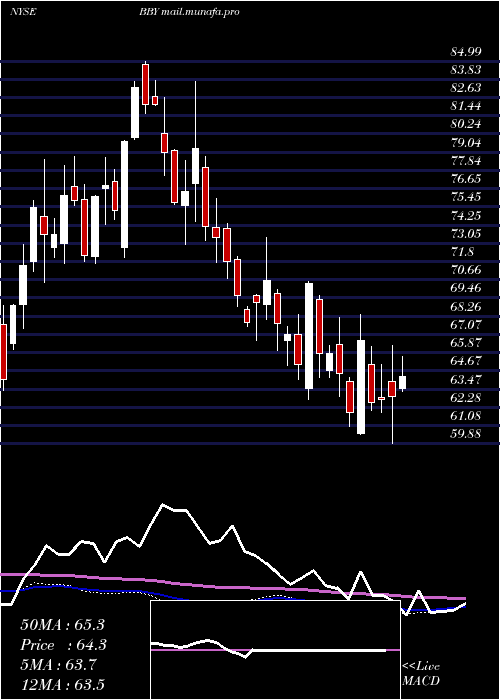Select the tallest red candle at the chart peak
The height and width of the screenshot is (700, 500).
point(146,84)
